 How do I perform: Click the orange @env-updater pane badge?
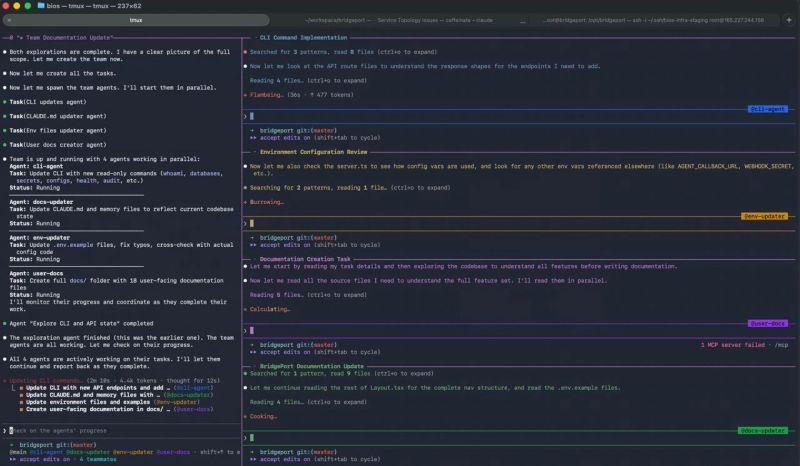(x=765, y=216)
